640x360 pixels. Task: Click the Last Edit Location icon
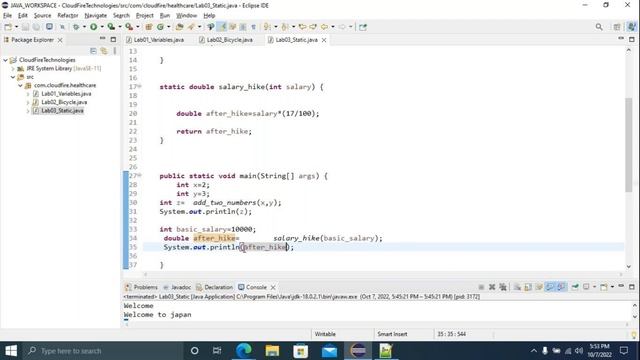(302, 27)
